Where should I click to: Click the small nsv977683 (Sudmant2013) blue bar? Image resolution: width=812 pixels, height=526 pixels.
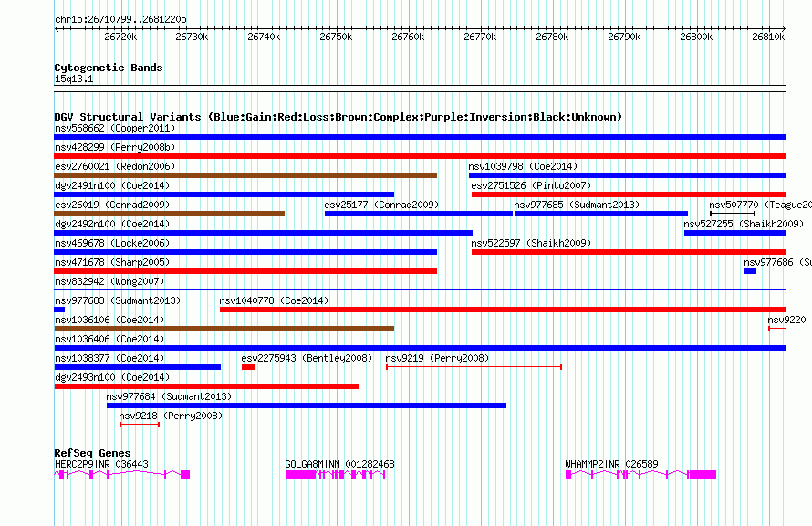(59, 310)
